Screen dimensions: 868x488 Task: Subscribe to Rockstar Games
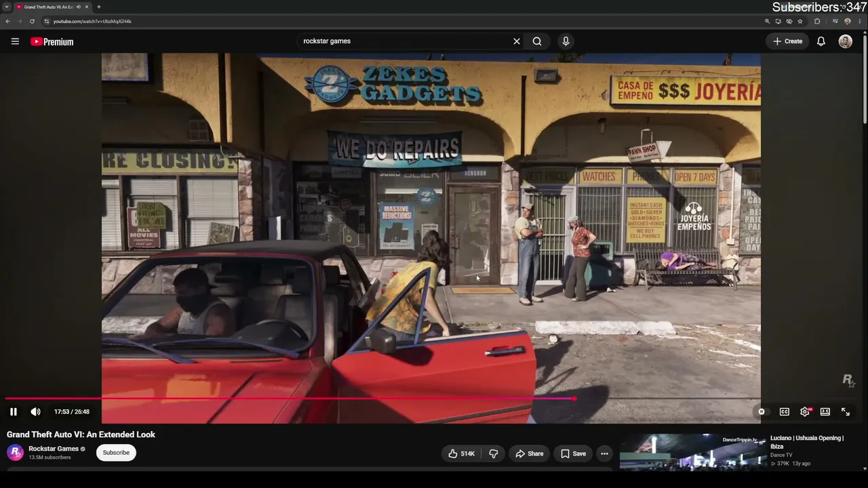(x=116, y=453)
